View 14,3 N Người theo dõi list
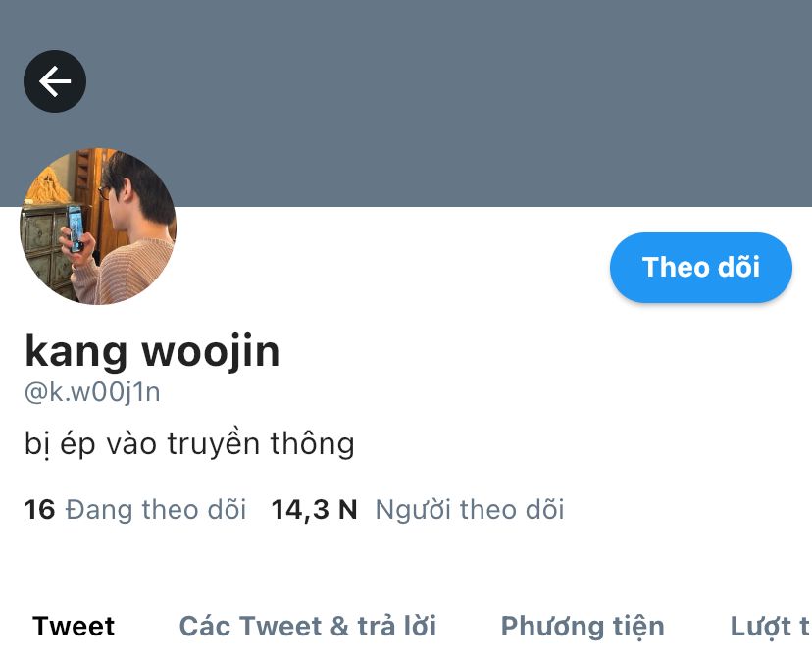Viewport: 812px width, 660px height. point(418,509)
